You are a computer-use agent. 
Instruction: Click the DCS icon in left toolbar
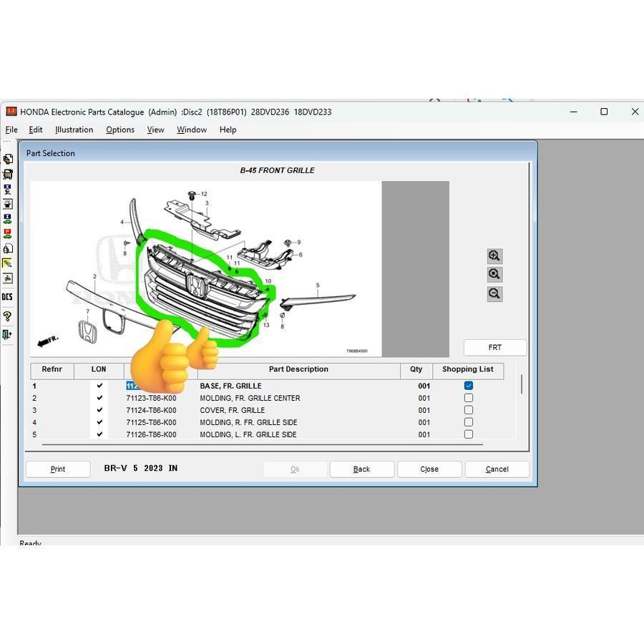pyautogui.click(x=7, y=297)
